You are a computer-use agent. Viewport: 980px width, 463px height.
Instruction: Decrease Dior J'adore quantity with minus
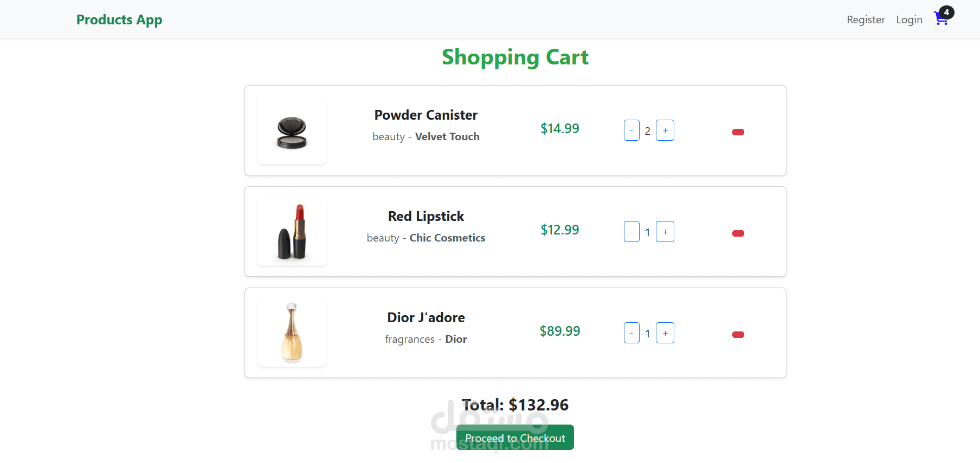coord(631,333)
